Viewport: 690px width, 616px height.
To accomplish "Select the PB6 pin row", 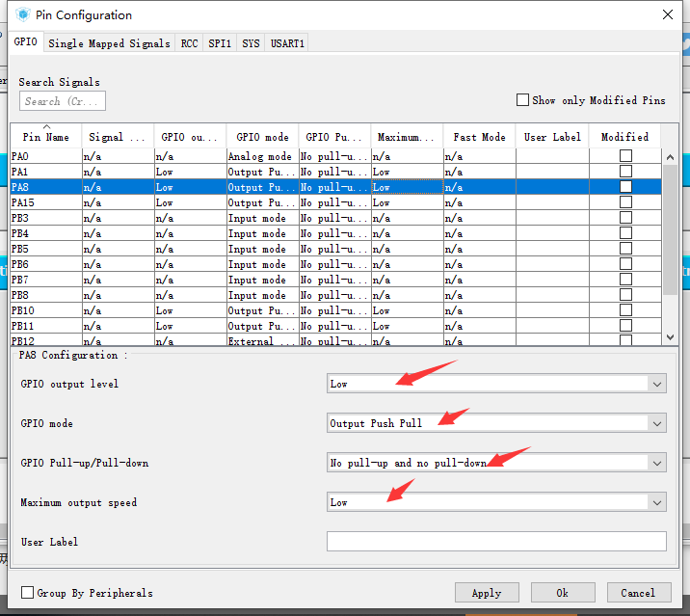I will [x=335, y=264].
